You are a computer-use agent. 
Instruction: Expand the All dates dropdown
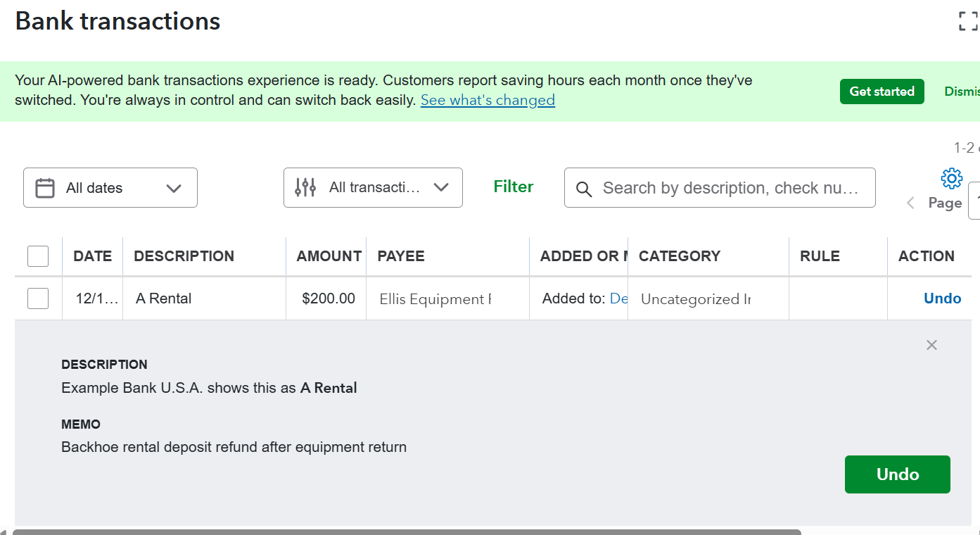click(173, 188)
